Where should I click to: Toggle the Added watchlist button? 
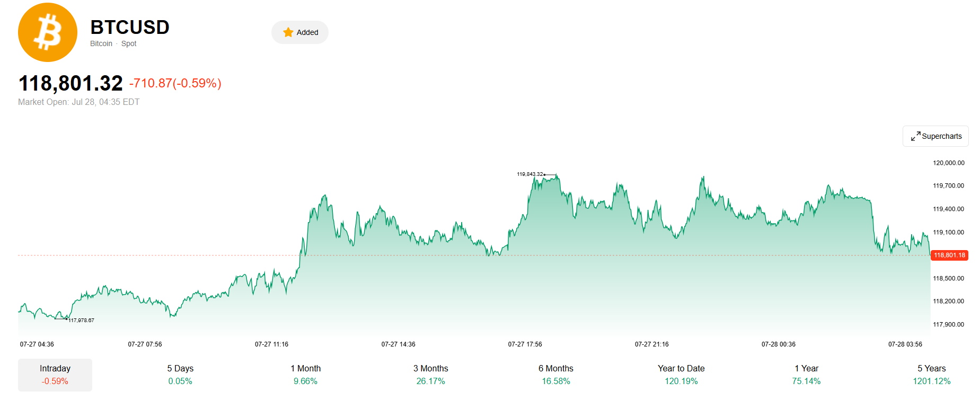300,32
